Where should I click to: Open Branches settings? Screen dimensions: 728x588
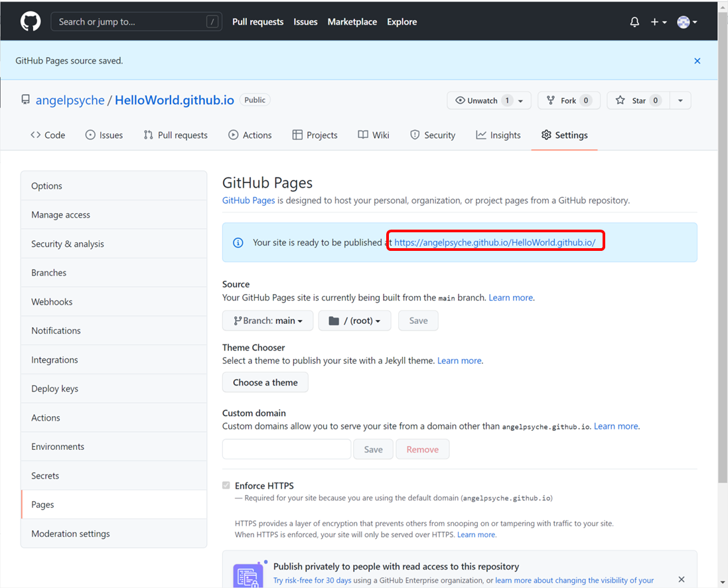point(113,273)
